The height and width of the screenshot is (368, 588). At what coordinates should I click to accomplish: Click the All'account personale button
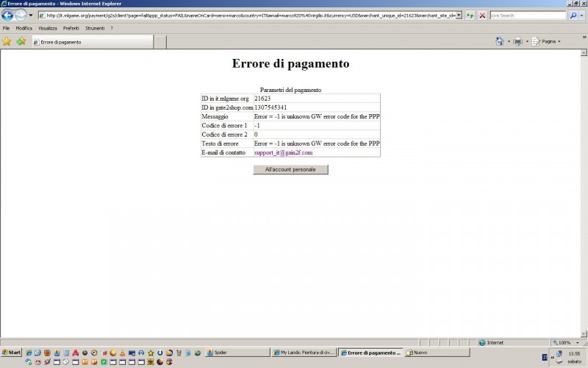click(290, 169)
